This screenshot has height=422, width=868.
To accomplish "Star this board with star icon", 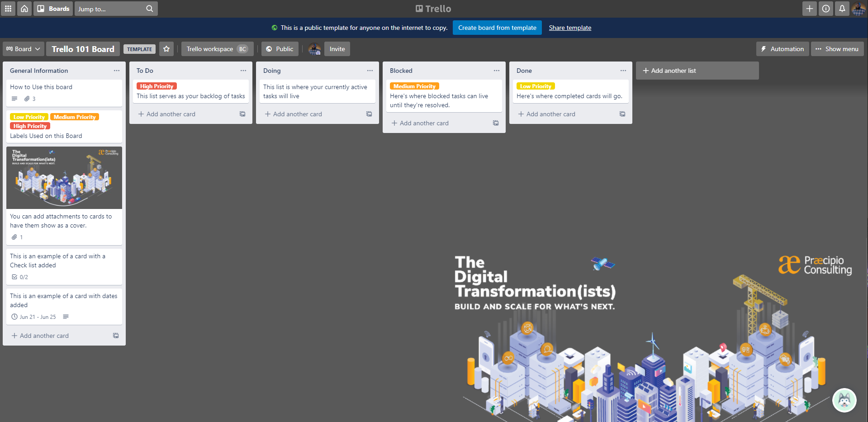I will tap(166, 49).
